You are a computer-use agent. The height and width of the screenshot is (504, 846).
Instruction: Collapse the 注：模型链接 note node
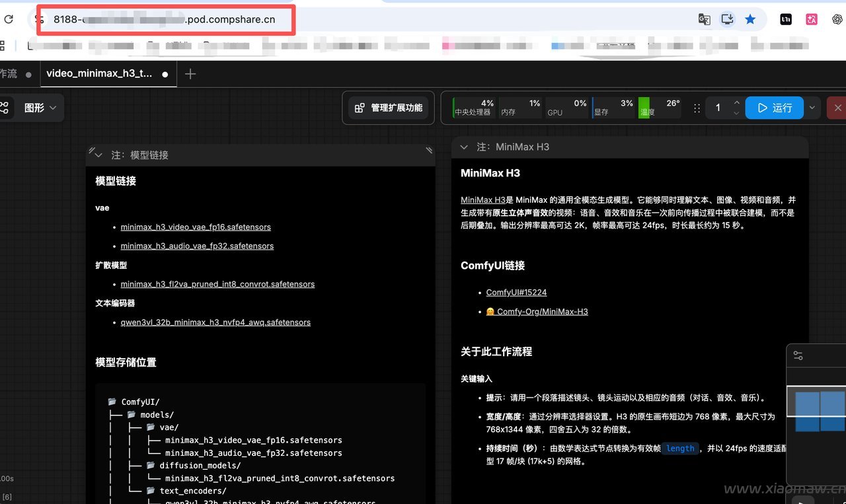tap(98, 155)
